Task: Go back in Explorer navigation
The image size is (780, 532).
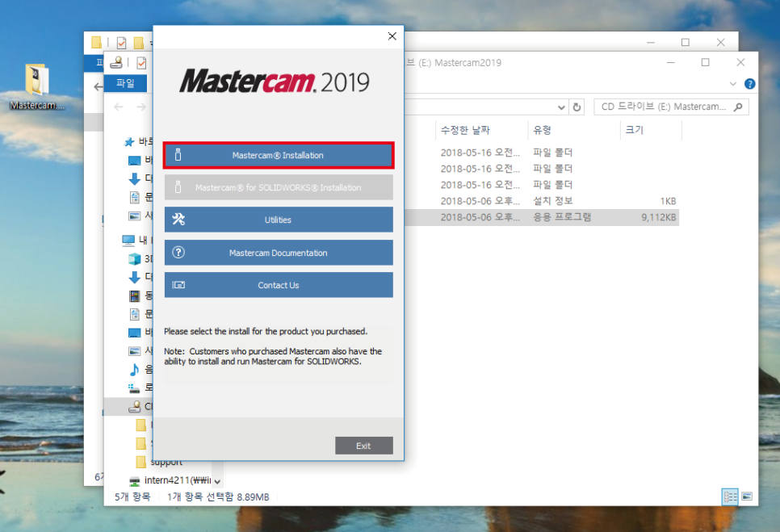Action: (x=119, y=107)
